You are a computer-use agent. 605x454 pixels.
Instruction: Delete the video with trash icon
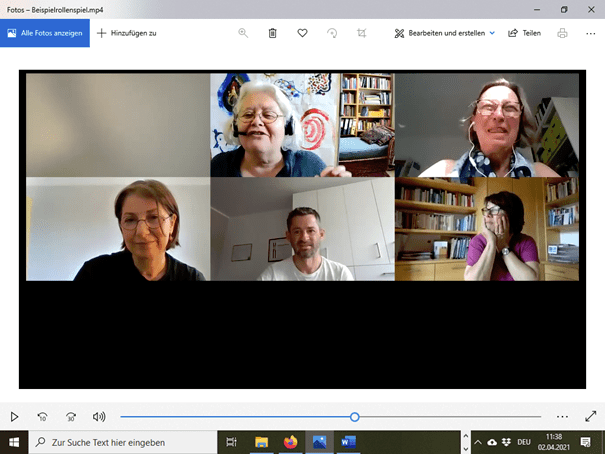pyautogui.click(x=272, y=33)
